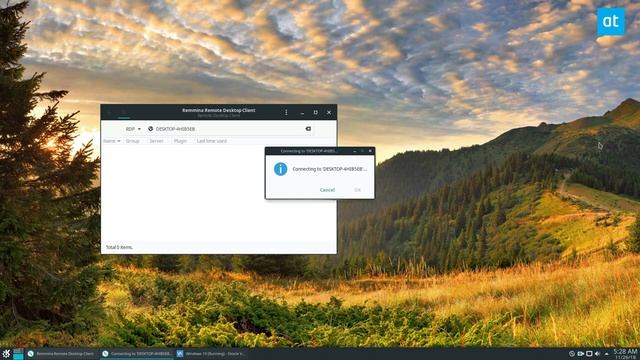
Task: Cancel the connecting dialog
Action: coord(327,190)
